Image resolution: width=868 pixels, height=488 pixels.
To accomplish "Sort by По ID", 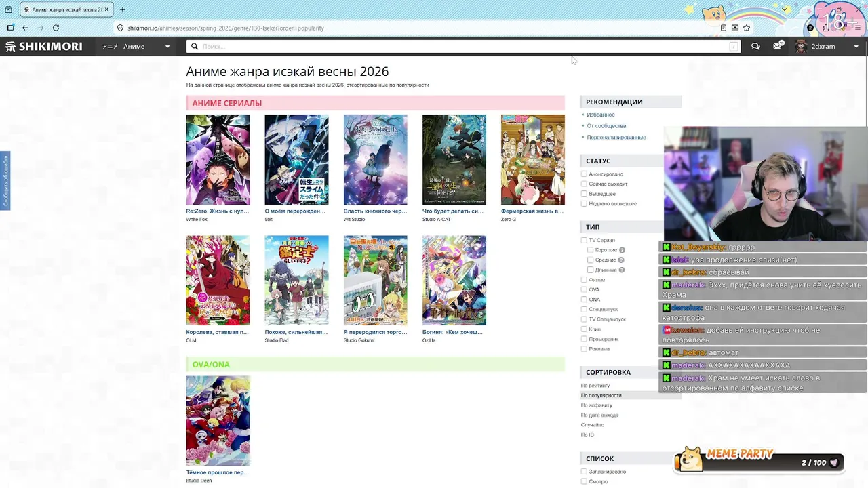I will point(587,434).
